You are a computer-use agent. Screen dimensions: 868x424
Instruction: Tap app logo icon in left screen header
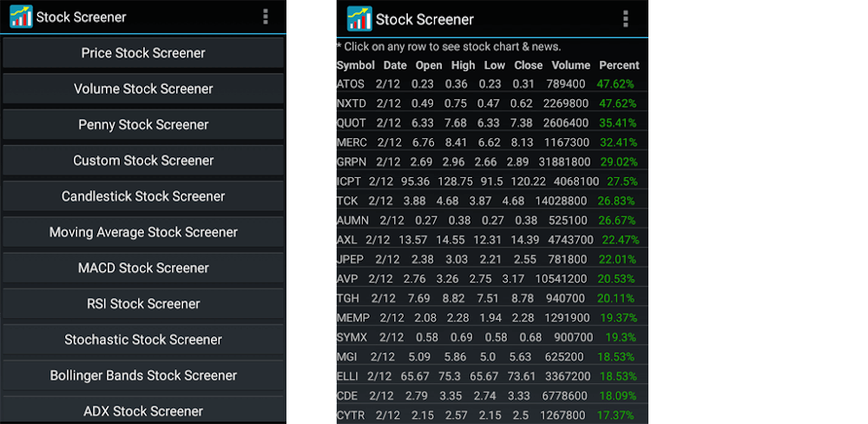pyautogui.click(x=21, y=17)
